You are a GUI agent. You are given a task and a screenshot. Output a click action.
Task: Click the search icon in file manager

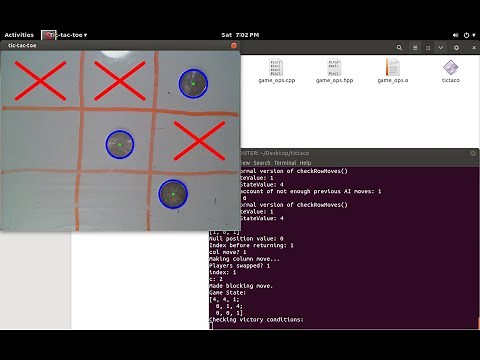(x=399, y=48)
